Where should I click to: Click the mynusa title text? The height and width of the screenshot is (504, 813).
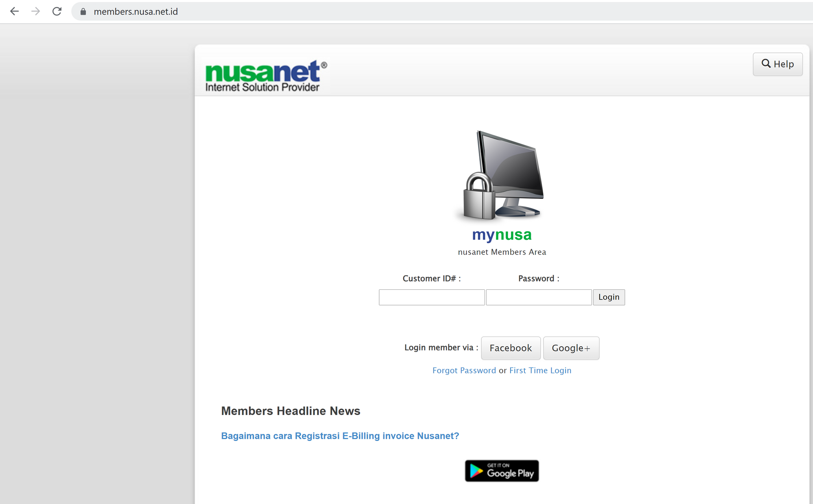tap(502, 235)
